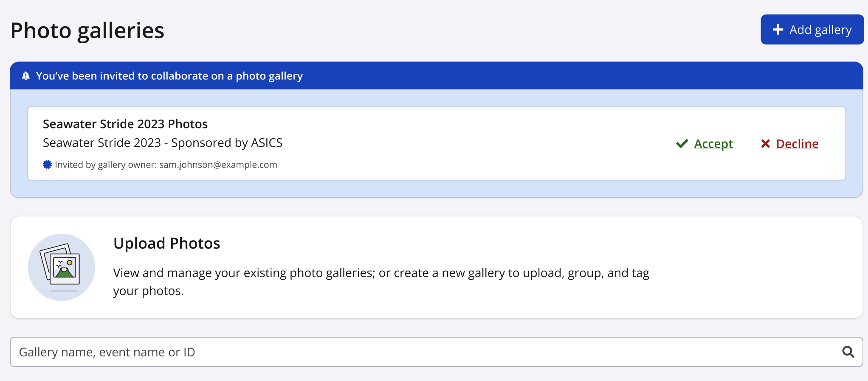Click the green checkmark icon beside Accept

point(682,144)
